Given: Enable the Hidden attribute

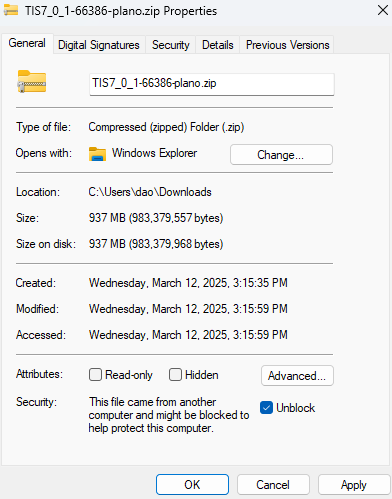Looking at the screenshot, I should [175, 375].
